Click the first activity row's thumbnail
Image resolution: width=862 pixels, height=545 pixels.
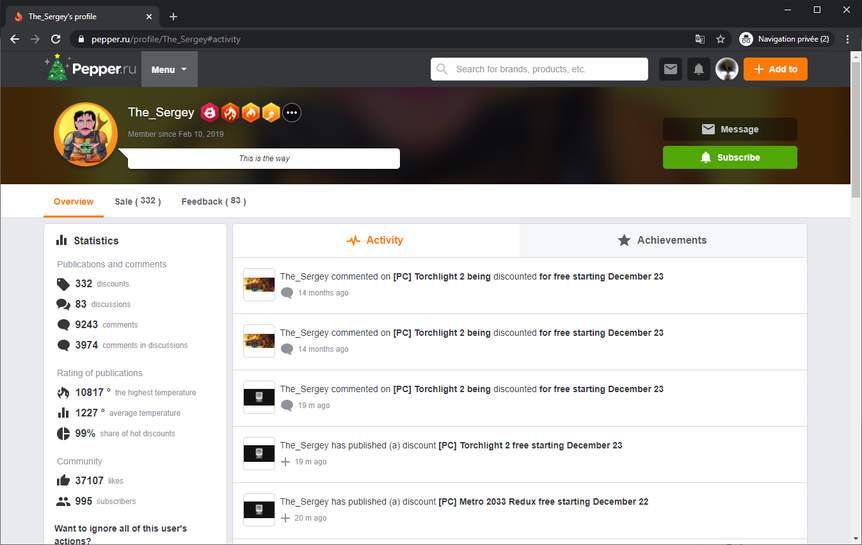(x=259, y=284)
